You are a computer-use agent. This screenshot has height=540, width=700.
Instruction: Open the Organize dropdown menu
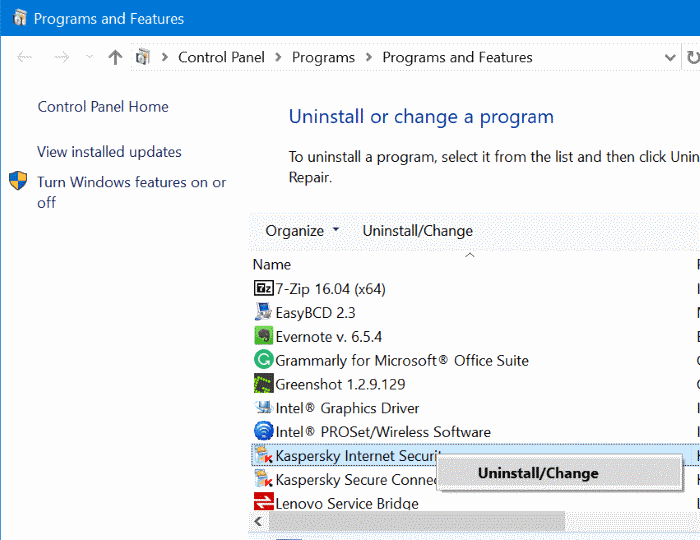click(x=302, y=231)
